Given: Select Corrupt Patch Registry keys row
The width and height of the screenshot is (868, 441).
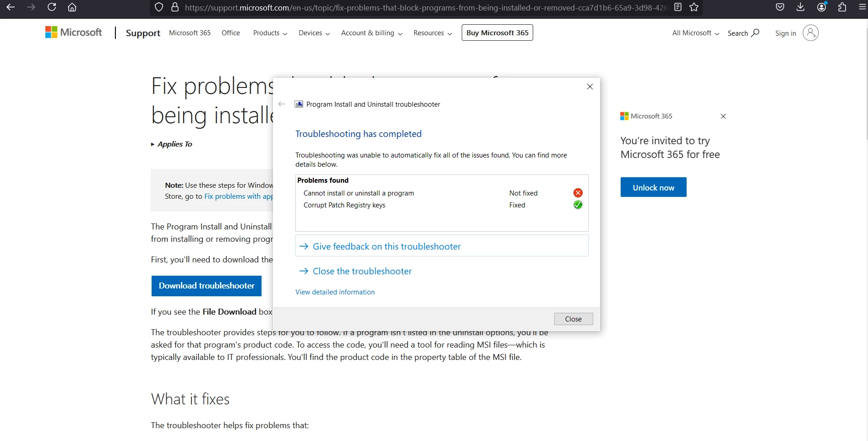Looking at the screenshot, I should pos(442,205).
